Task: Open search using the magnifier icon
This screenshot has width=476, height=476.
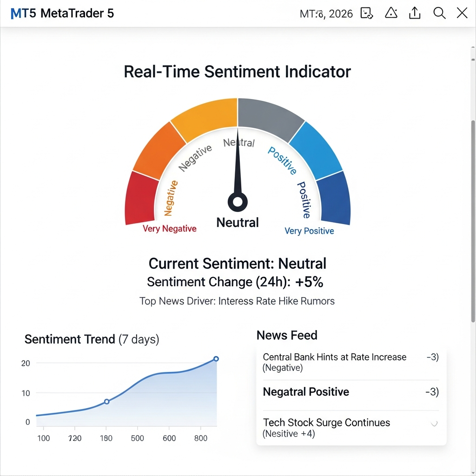Action: [x=439, y=13]
